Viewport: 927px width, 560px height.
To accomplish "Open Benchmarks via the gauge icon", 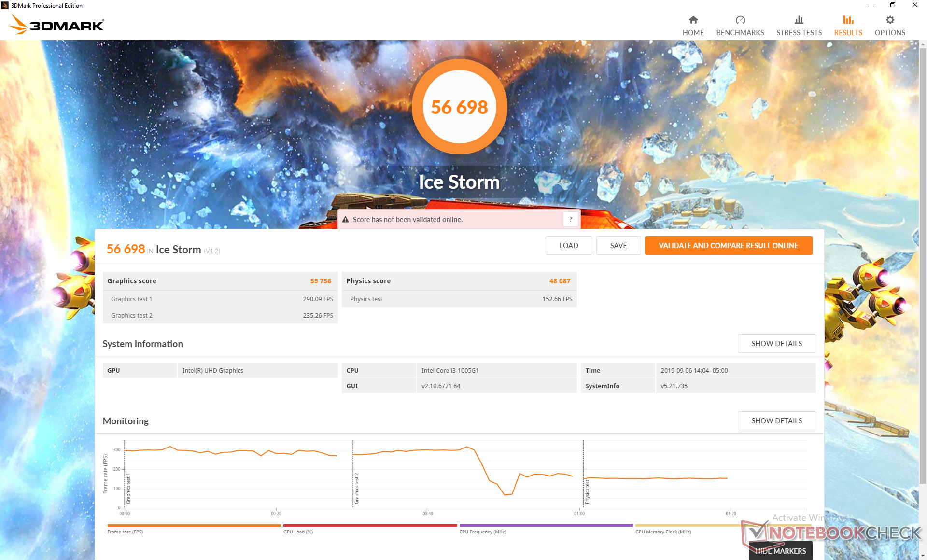I will click(740, 20).
